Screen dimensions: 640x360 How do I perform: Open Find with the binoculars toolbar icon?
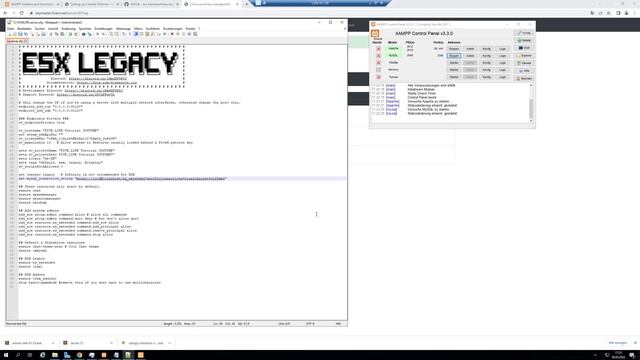click(84, 34)
